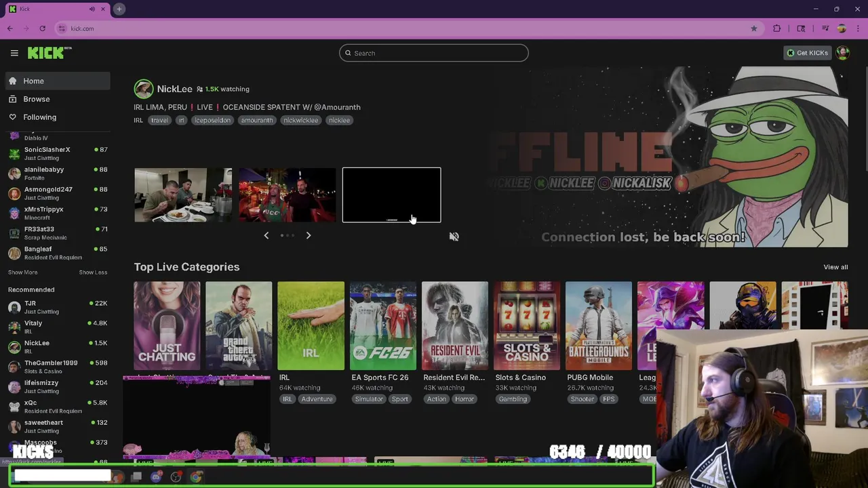Viewport: 868px width, 488px height.
Task: Expand Show More followed channels
Action: [x=22, y=272]
